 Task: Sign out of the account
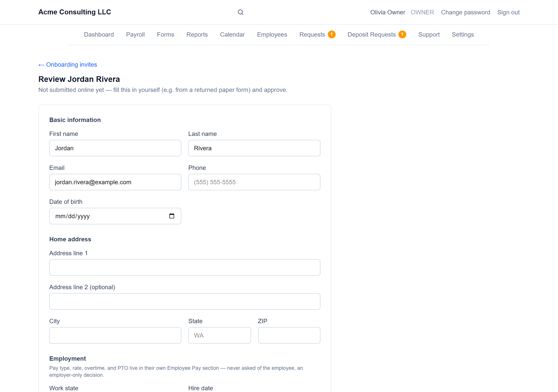(x=508, y=12)
